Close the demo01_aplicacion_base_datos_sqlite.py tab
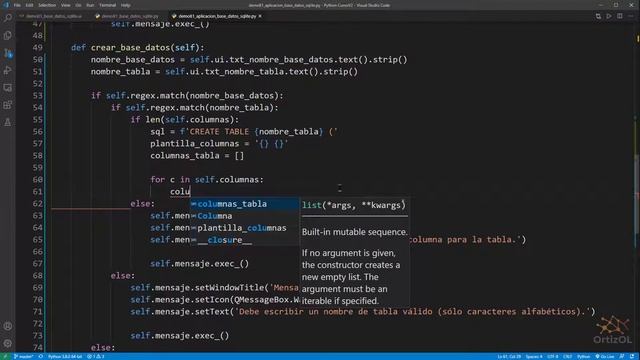The height and width of the screenshot is (360, 640). coord(260,16)
